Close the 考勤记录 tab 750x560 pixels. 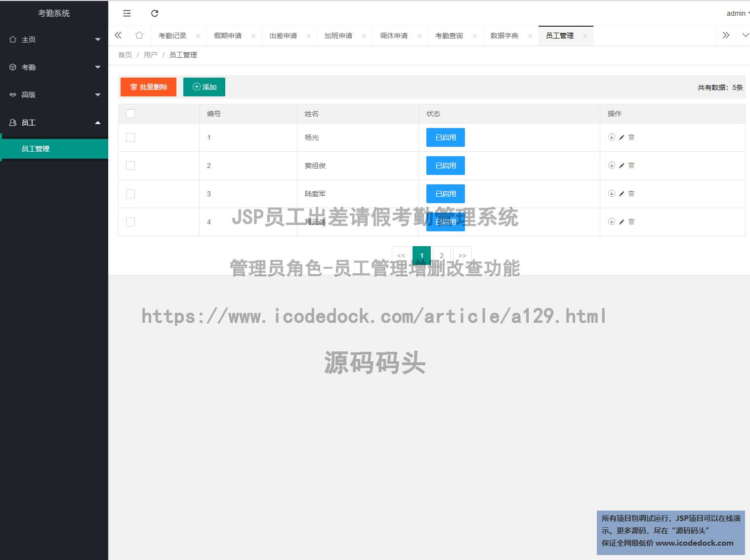pyautogui.click(x=198, y=36)
